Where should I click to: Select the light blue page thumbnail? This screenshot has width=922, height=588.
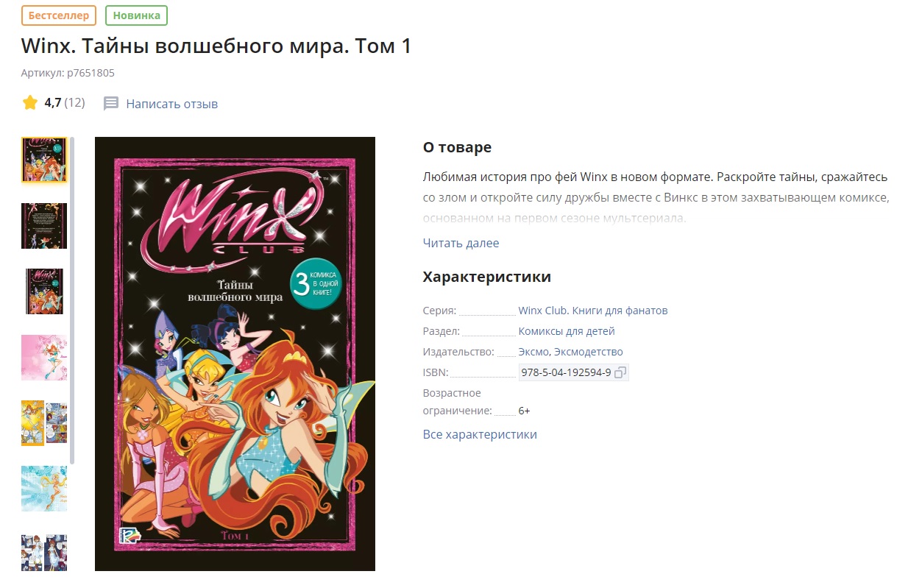tap(44, 489)
